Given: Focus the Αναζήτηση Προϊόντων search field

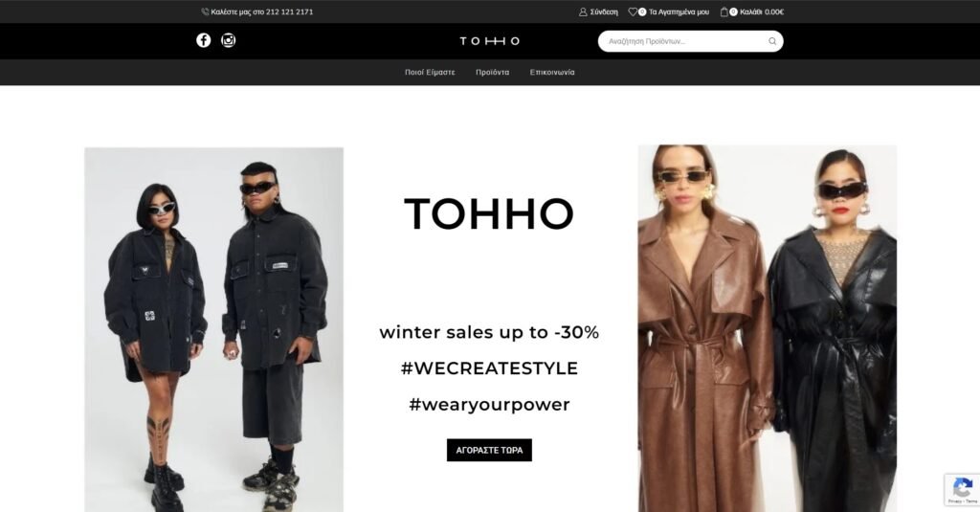Looking at the screenshot, I should coord(684,41).
